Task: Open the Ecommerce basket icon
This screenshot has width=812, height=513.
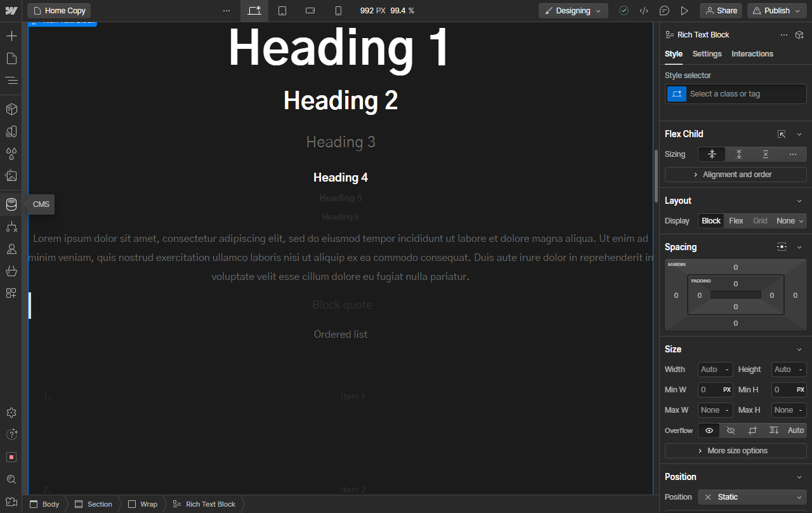Action: click(11, 271)
